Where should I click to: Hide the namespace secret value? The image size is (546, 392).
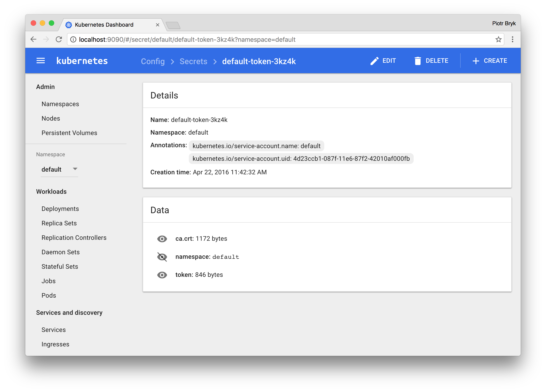pos(162,257)
